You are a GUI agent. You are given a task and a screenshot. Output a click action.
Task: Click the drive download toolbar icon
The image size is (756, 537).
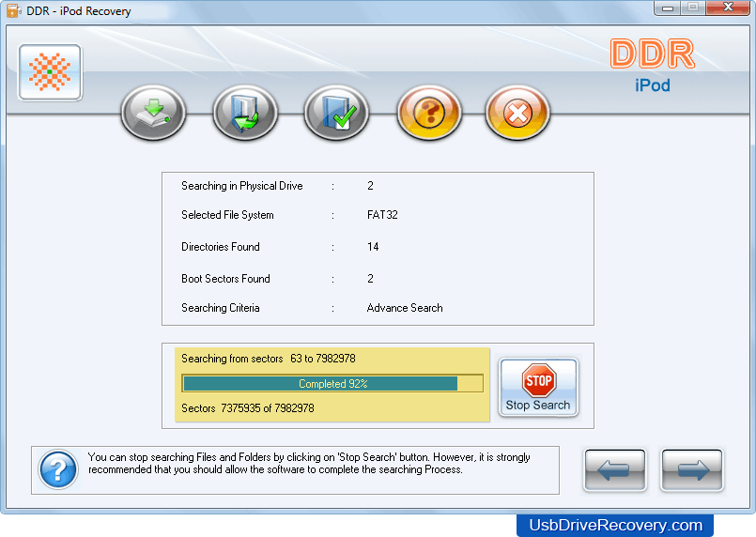pyautogui.click(x=153, y=113)
